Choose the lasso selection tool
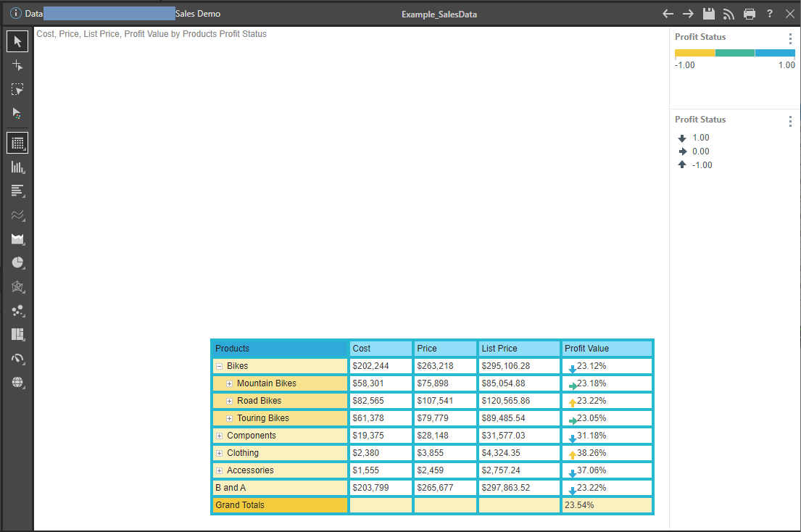 [x=17, y=89]
